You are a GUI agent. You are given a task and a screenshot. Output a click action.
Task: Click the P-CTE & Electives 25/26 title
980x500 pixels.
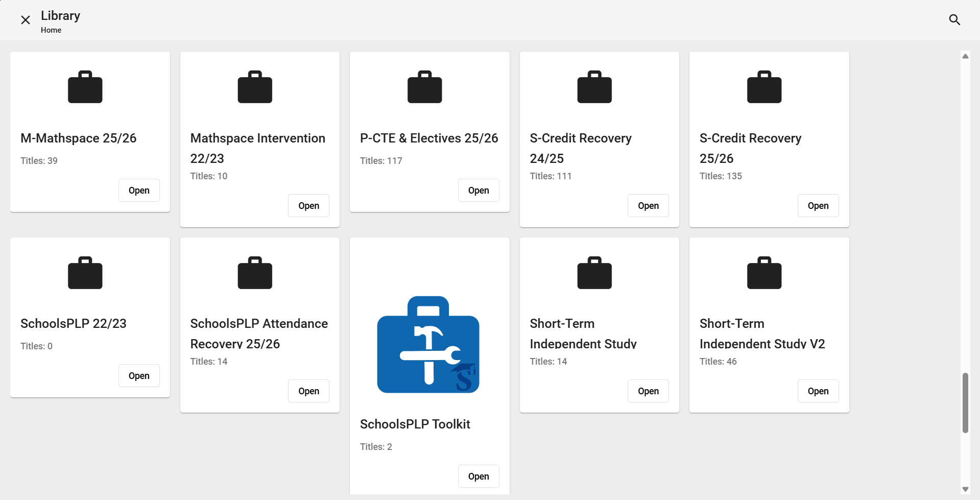tap(429, 138)
